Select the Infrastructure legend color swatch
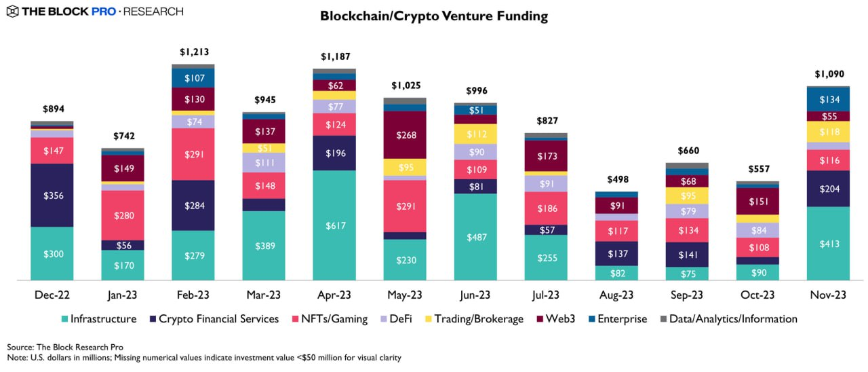 click(x=64, y=319)
